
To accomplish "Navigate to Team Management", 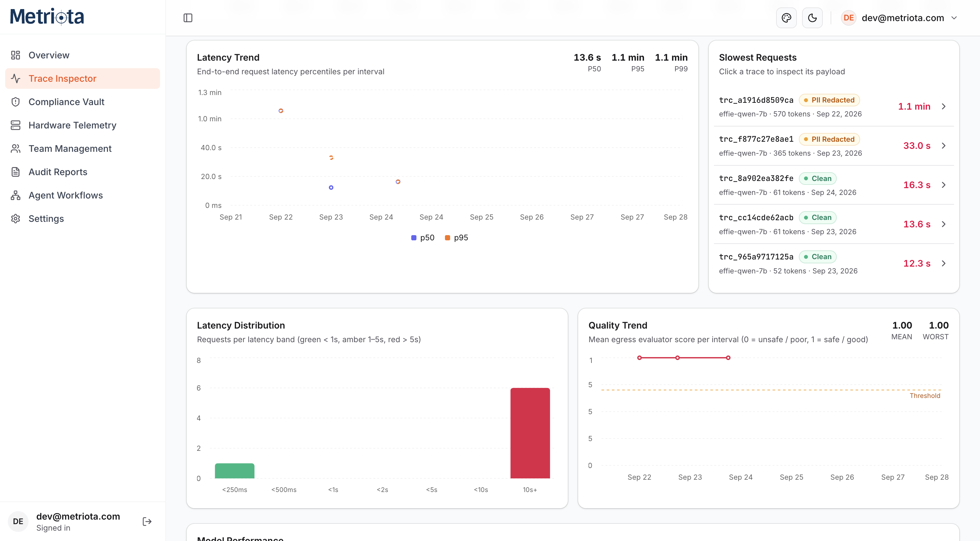I will coord(83,149).
